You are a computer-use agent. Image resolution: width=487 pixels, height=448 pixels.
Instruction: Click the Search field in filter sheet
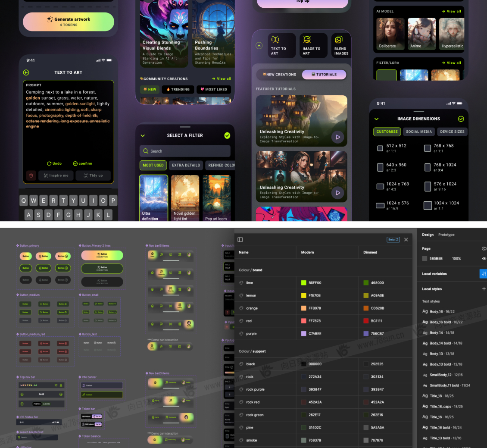185,151
